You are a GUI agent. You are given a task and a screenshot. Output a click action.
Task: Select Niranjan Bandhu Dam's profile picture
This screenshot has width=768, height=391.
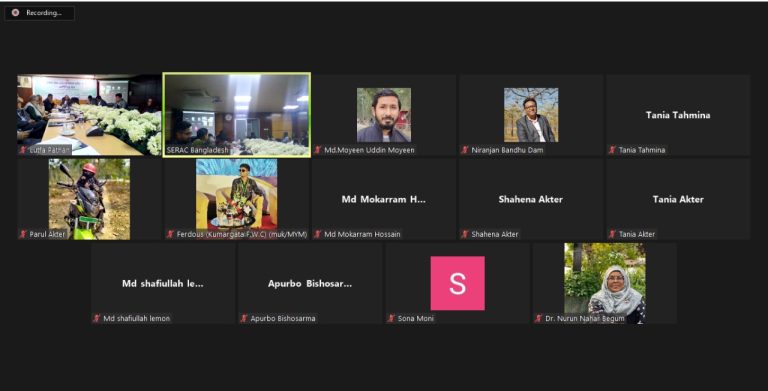coord(531,115)
